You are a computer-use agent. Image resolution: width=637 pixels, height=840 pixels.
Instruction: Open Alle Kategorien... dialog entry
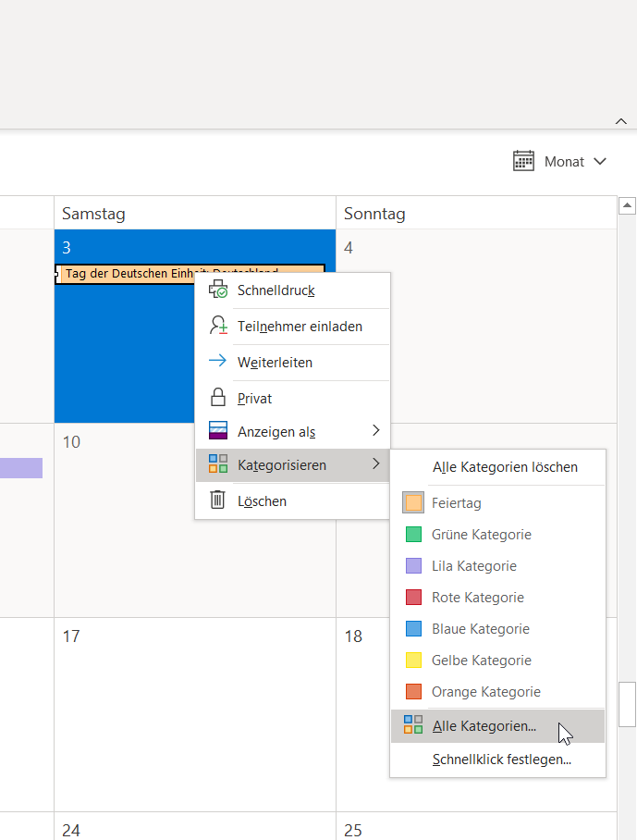tap(497, 726)
